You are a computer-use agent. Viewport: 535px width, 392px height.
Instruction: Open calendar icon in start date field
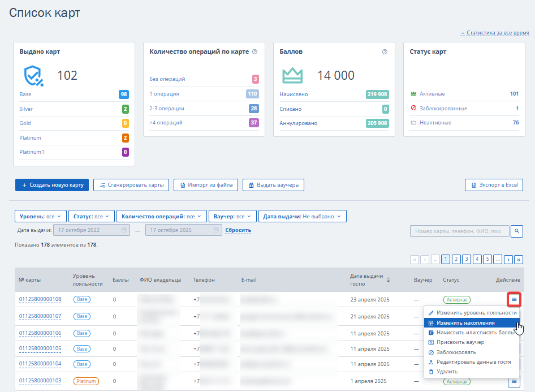click(124, 230)
